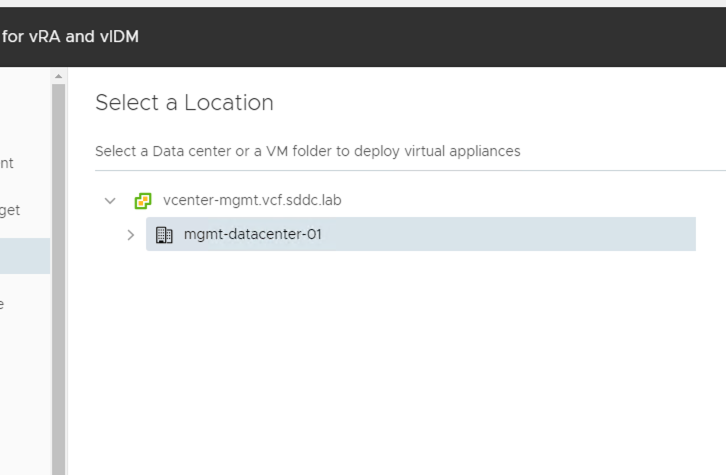Select the vcenter-mgmt.vcf.sddc.lab label

(252, 200)
